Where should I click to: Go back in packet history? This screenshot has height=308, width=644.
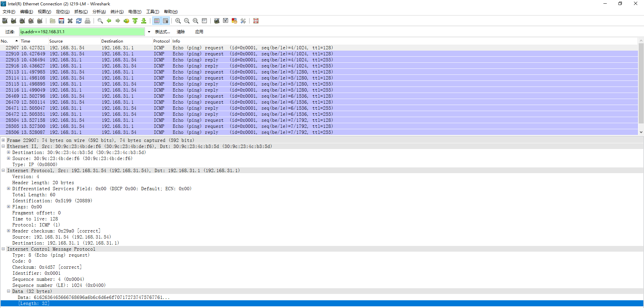pos(109,21)
